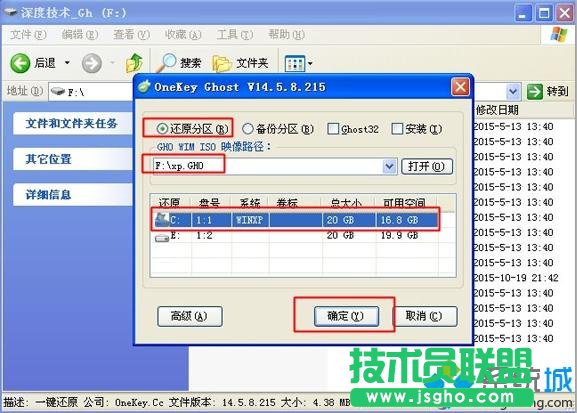Screen dimensions: 577x413
Task: Open the 编辑(E) menu
Action: click(x=80, y=35)
